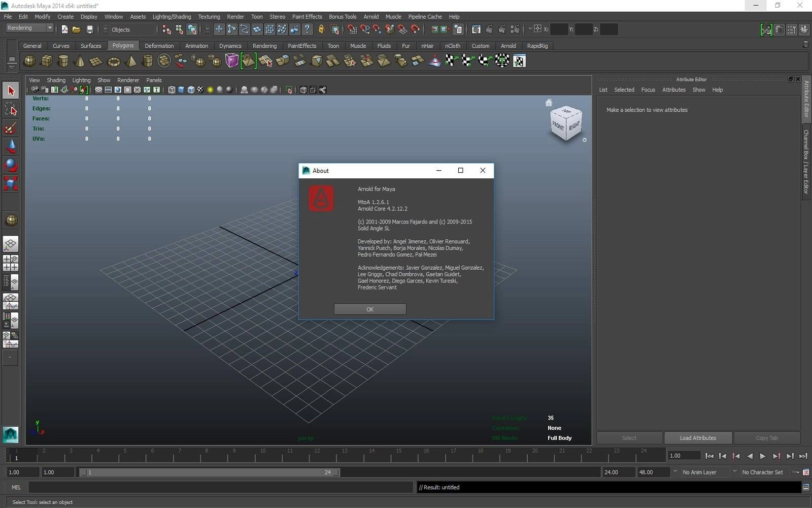Image resolution: width=812 pixels, height=508 pixels.
Task: Create a polygon pipe from the shelf
Action: 148,61
